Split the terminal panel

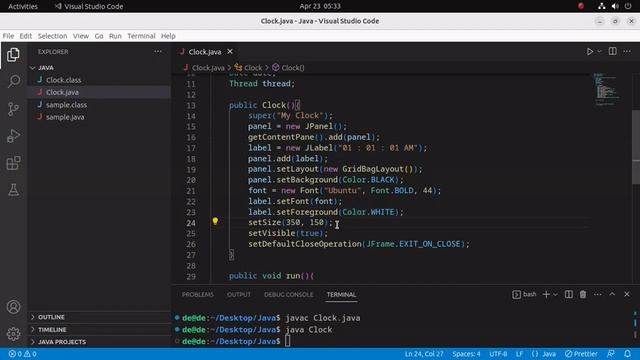coord(569,294)
